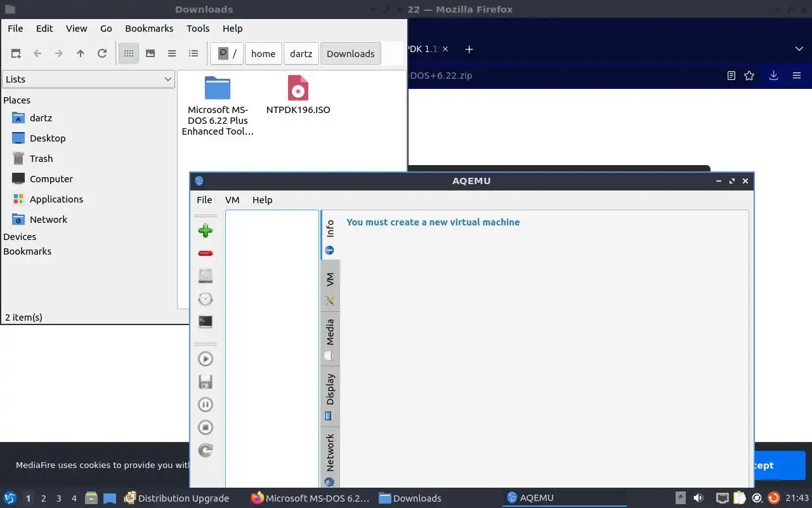This screenshot has width=812, height=508.
Task: Go back in file manager
Action: (37, 53)
